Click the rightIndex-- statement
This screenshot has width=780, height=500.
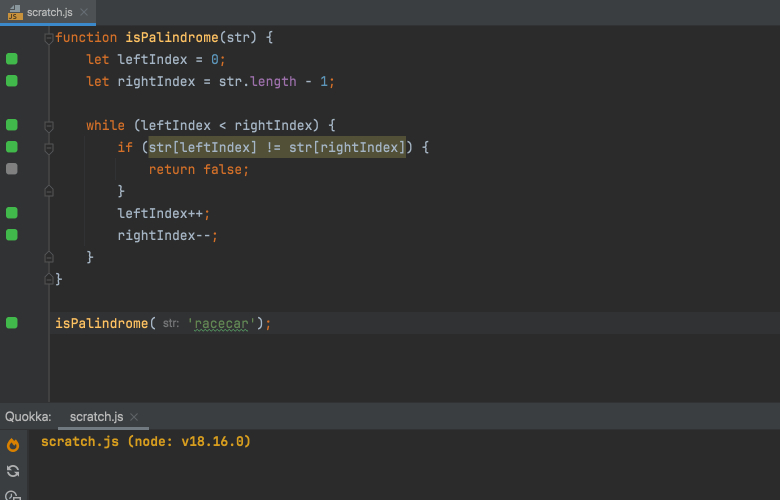tap(168, 235)
